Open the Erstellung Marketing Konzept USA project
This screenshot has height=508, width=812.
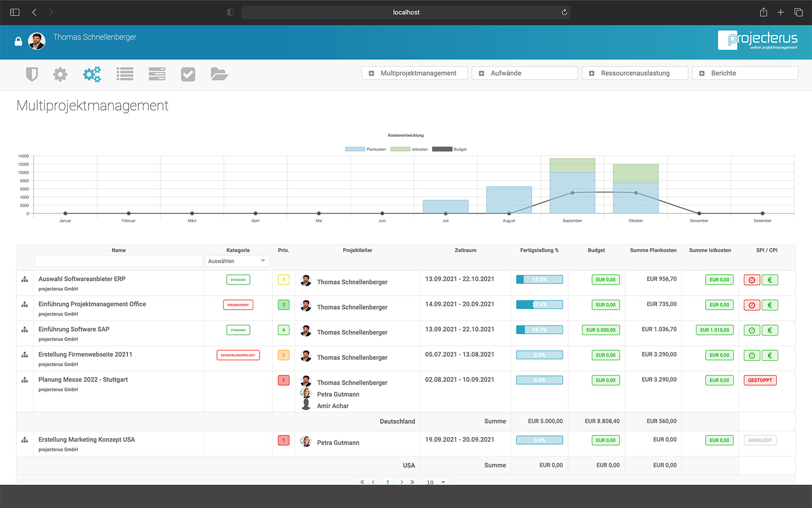87,440
